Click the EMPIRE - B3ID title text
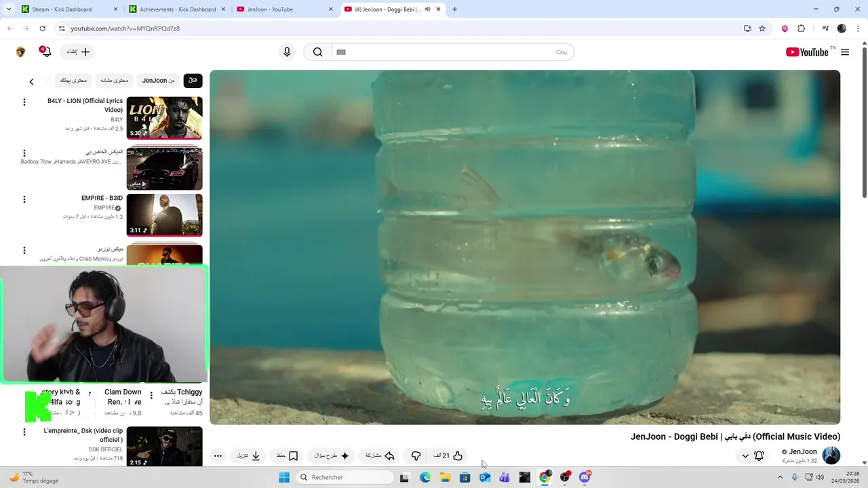The width and height of the screenshot is (868, 488). point(102,199)
